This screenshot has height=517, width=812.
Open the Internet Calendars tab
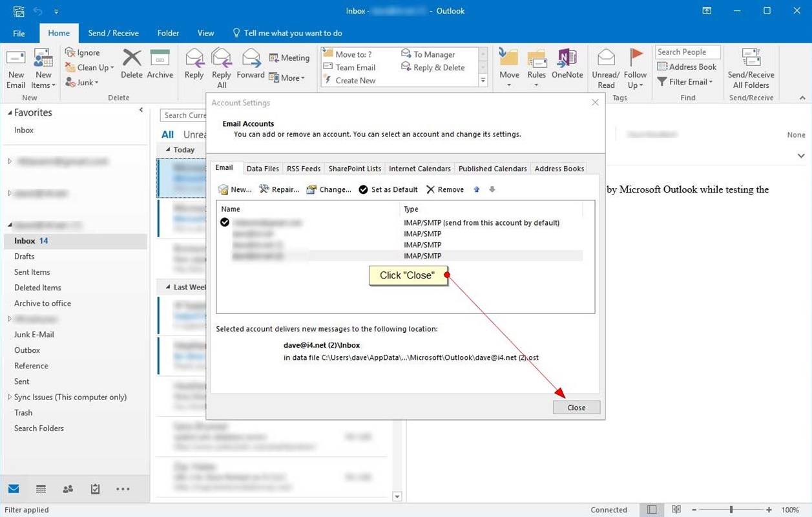click(420, 169)
